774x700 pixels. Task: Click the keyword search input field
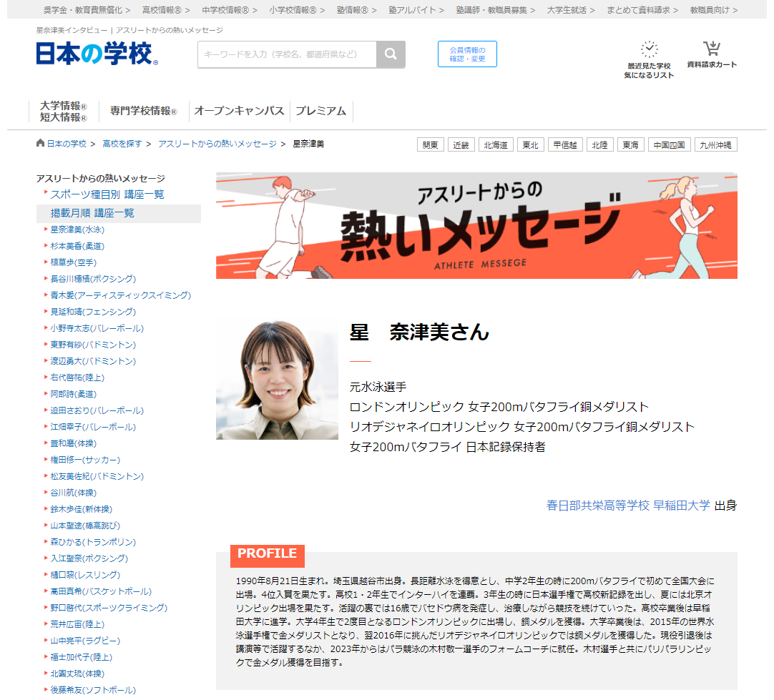tap(286, 54)
